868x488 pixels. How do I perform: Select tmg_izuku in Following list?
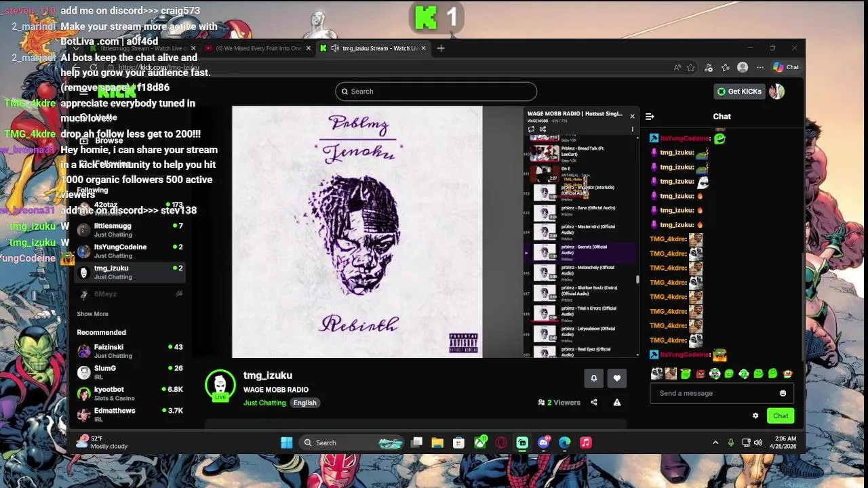[130, 272]
